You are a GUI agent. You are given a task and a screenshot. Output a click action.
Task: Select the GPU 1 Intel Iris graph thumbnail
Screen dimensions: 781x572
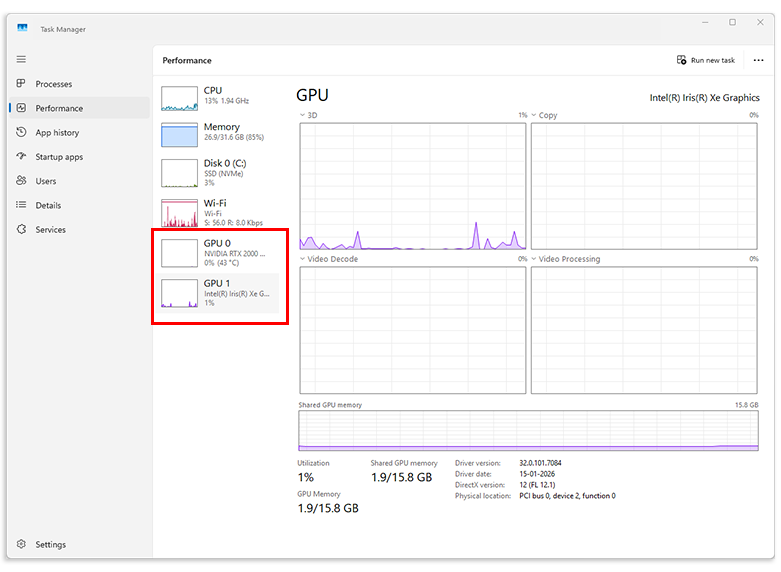coord(179,293)
